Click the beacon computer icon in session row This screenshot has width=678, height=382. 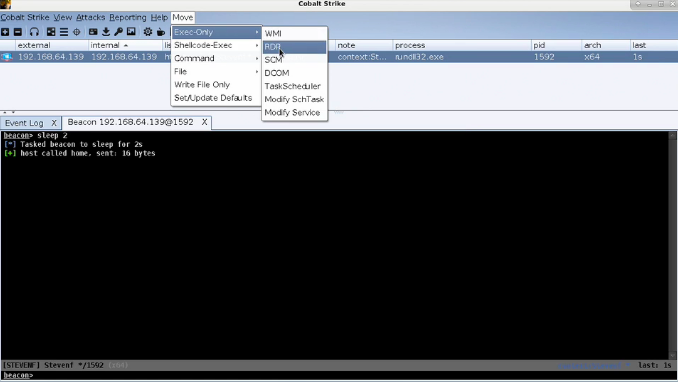[7, 57]
